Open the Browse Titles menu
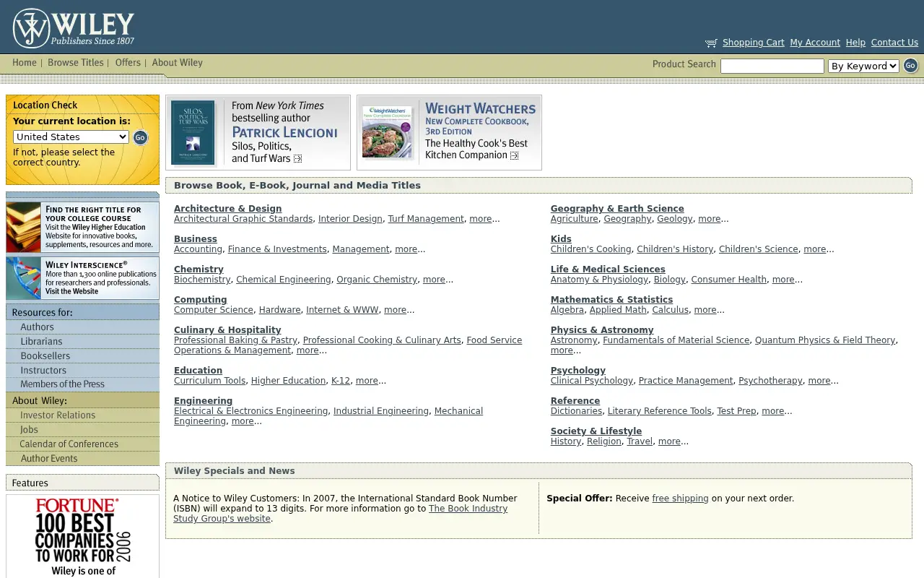924x578 pixels. tap(76, 63)
